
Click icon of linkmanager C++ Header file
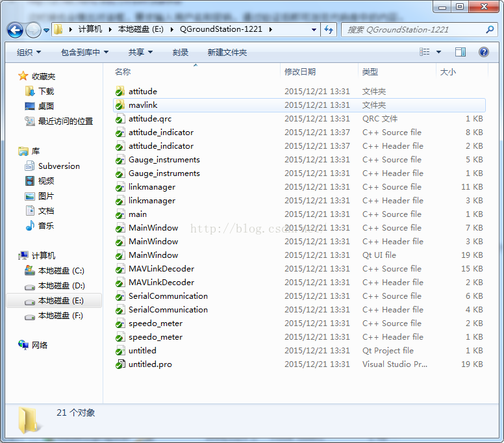click(120, 201)
